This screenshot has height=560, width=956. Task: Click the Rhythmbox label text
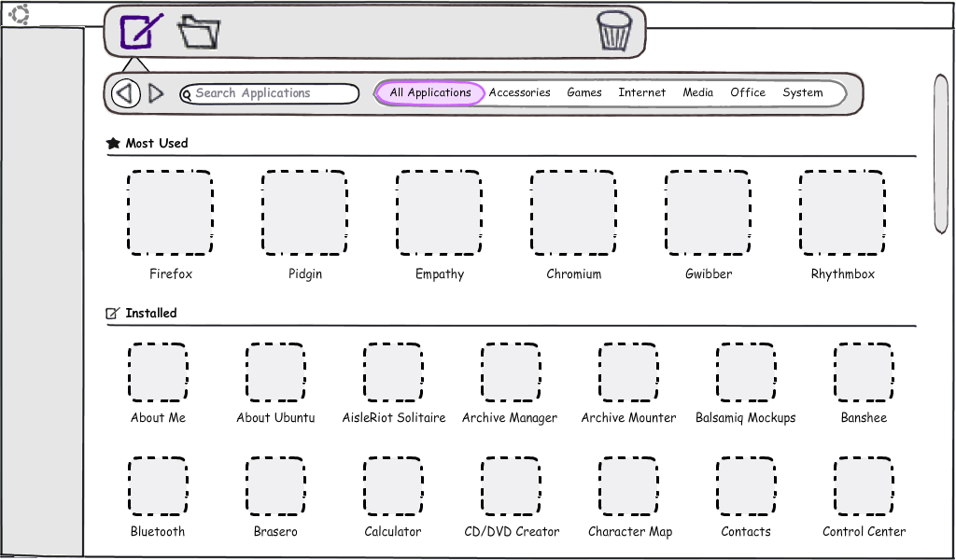click(x=843, y=274)
